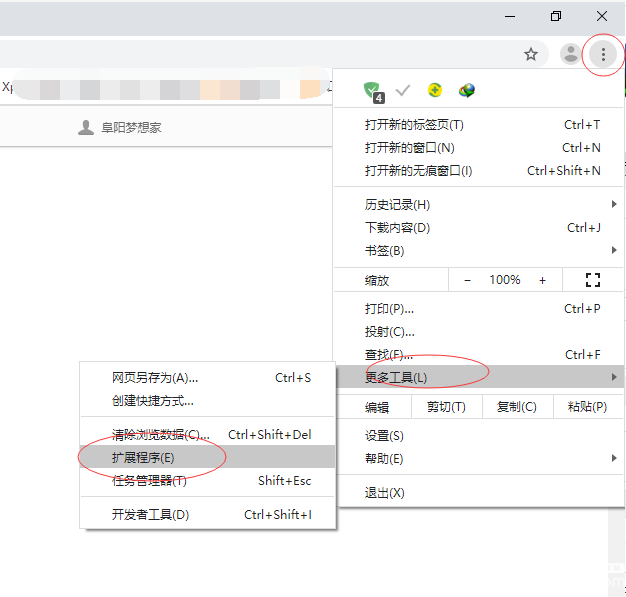Click 创建快捷方式... in submenu
This screenshot has height=597, width=626.
coord(207,401)
